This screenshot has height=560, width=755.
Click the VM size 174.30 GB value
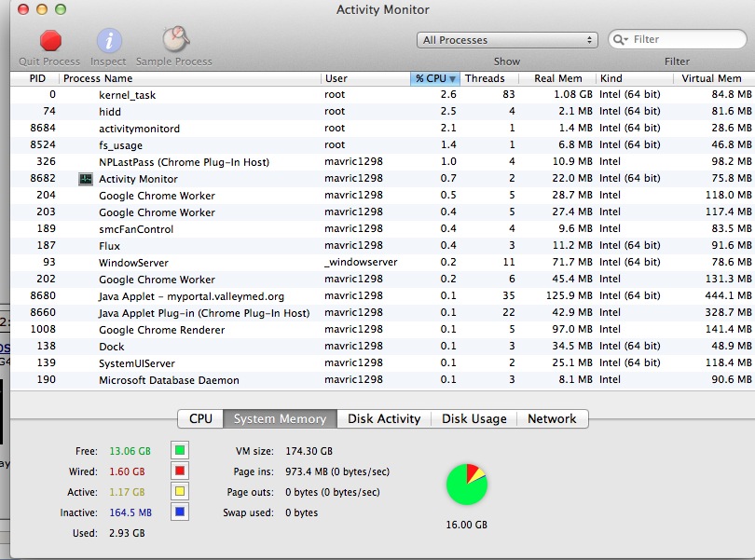309,451
